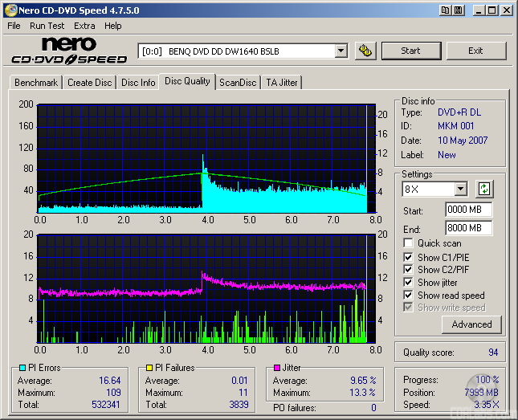This screenshot has height=420, width=518.
Task: Click the Nero application icon in title bar
Action: [x=10, y=10]
